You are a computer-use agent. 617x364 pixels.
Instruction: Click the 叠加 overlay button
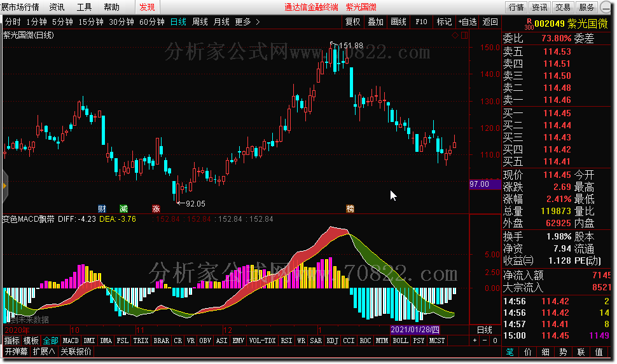tap(375, 22)
